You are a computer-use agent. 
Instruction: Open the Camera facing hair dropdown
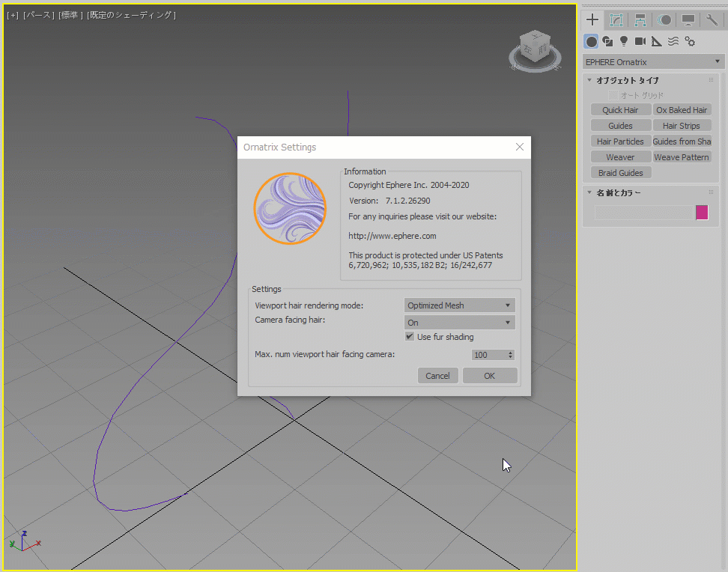coord(459,323)
